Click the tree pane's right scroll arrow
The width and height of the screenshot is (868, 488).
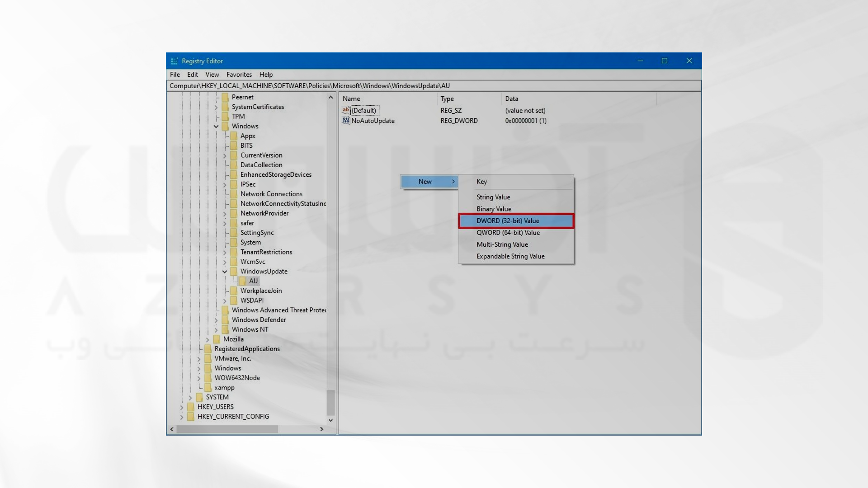(321, 429)
